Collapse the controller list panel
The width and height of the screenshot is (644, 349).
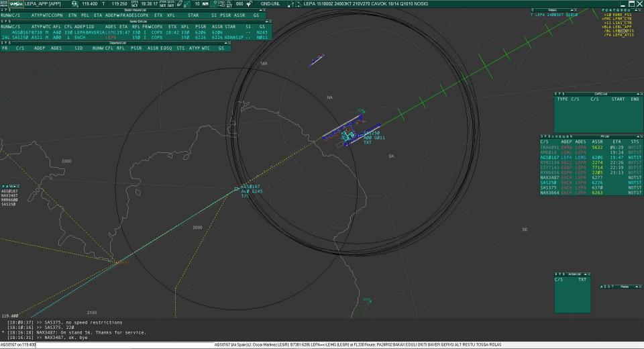click(637, 10)
